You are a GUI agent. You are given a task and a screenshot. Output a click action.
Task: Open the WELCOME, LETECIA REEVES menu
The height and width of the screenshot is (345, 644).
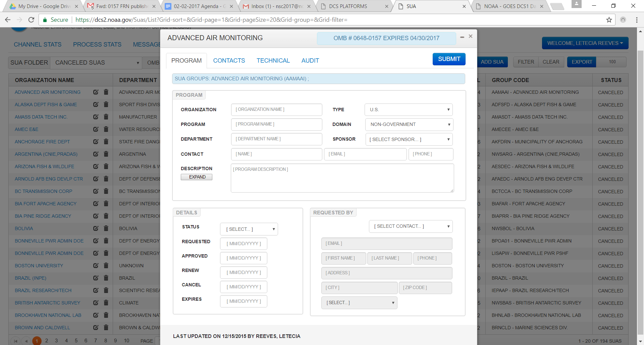(x=585, y=43)
